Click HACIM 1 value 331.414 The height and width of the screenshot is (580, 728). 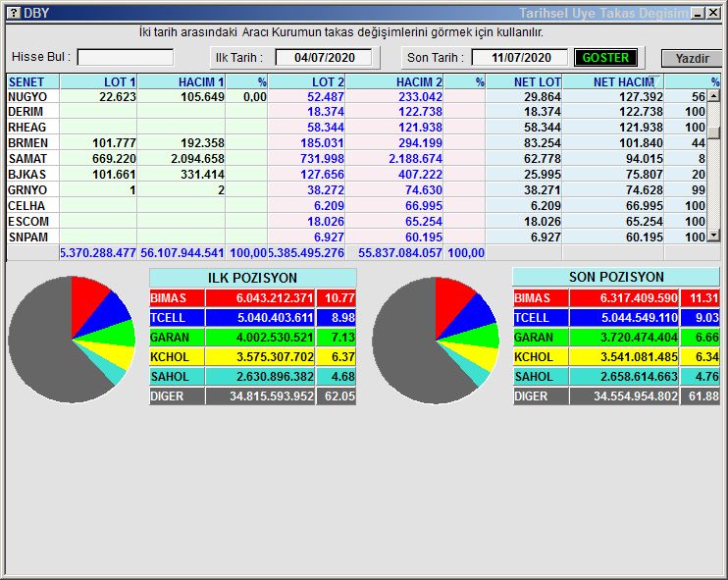202,175
